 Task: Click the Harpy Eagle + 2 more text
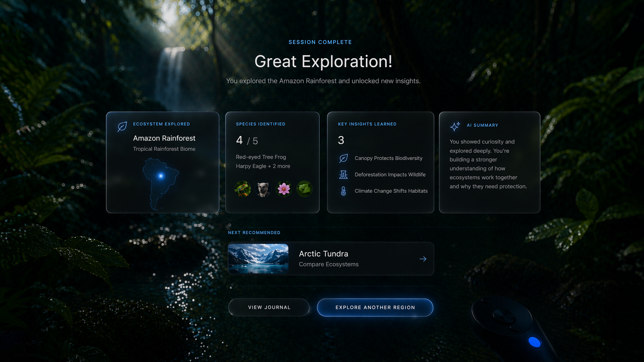click(x=263, y=166)
